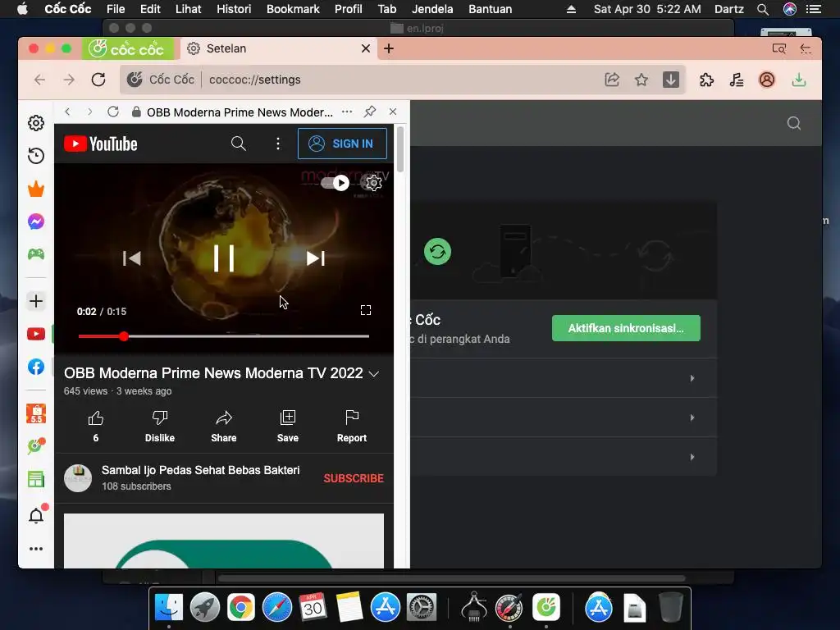Reload the browser page
Screen dimensions: 840x630
(98, 80)
